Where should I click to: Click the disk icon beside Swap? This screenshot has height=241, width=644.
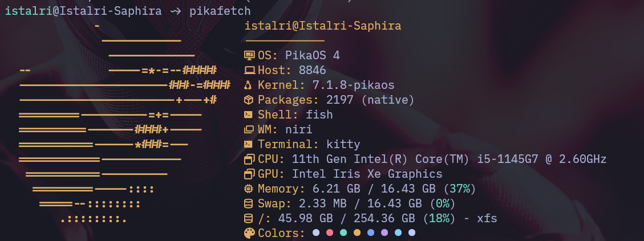pyautogui.click(x=248, y=203)
